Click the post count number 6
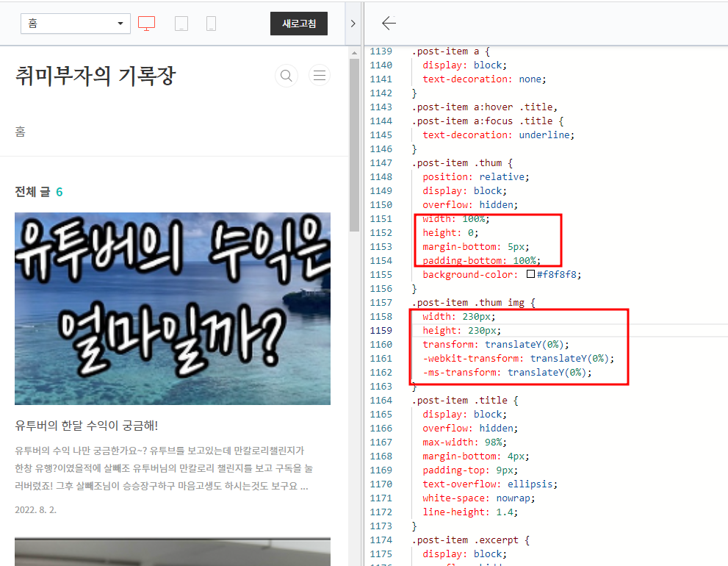 click(60, 192)
